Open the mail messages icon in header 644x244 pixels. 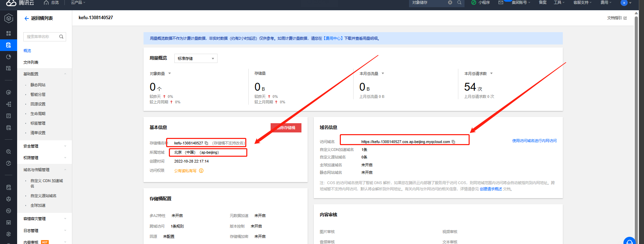coord(501,2)
